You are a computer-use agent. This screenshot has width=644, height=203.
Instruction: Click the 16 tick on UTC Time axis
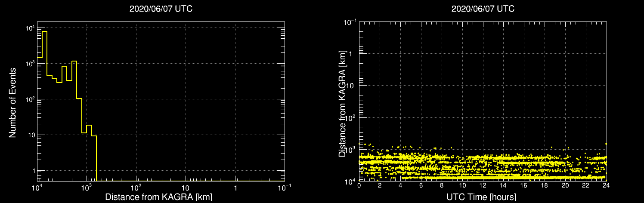tap(524, 185)
